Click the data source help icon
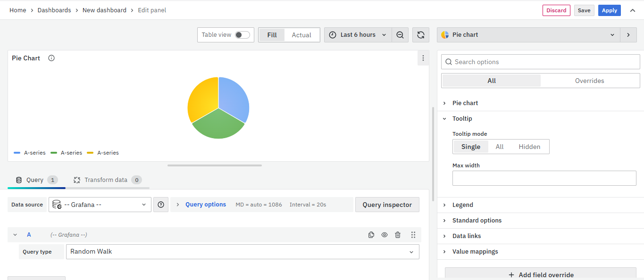Screen dimensions: 644x280 tap(161, 205)
